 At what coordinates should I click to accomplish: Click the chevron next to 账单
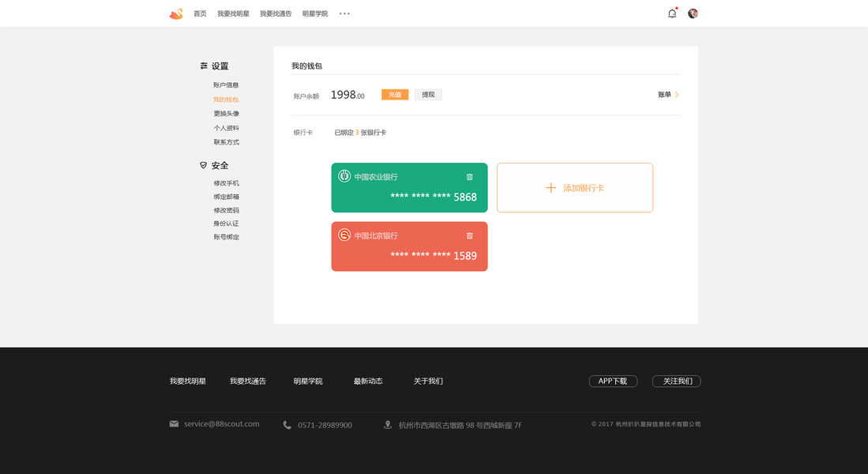pyautogui.click(x=676, y=95)
